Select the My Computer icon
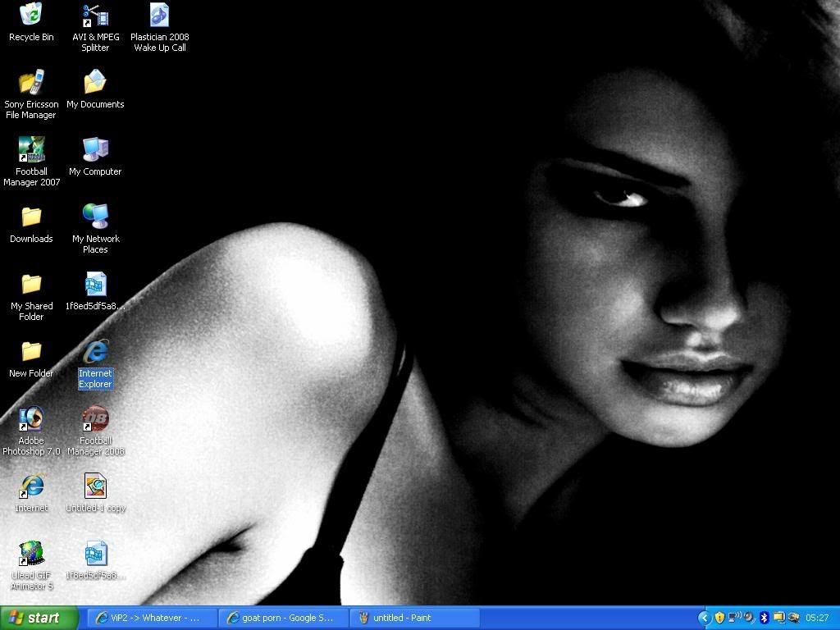 point(95,157)
